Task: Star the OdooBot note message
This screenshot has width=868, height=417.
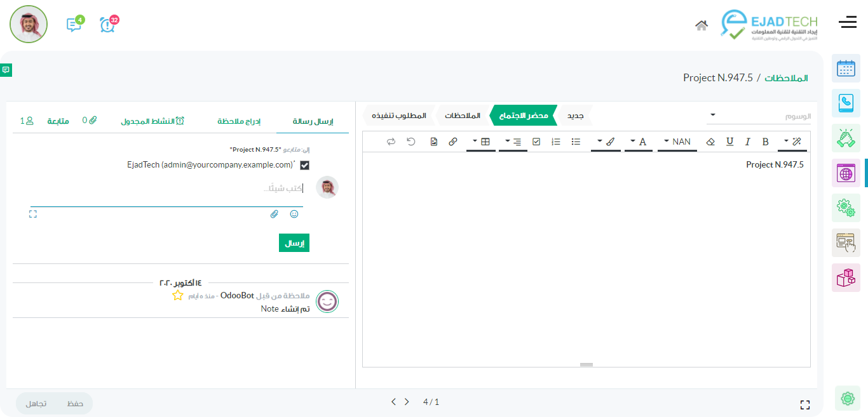Action: [178, 296]
